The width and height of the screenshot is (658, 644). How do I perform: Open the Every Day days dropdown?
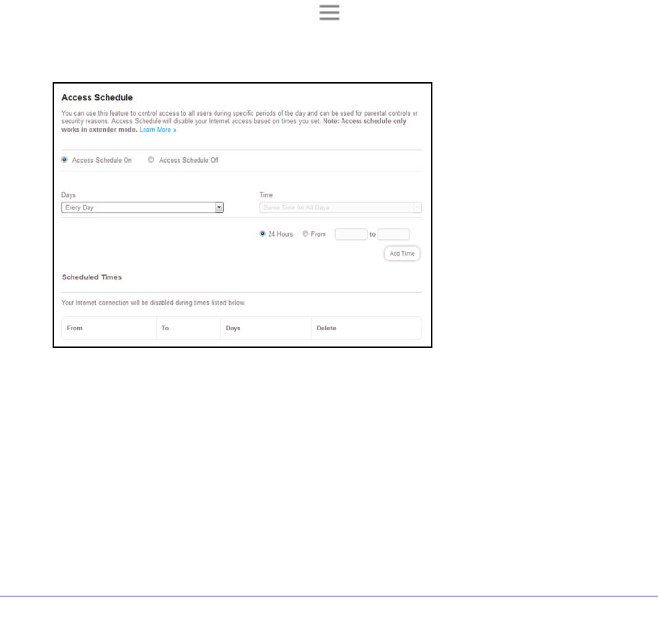(x=142, y=207)
